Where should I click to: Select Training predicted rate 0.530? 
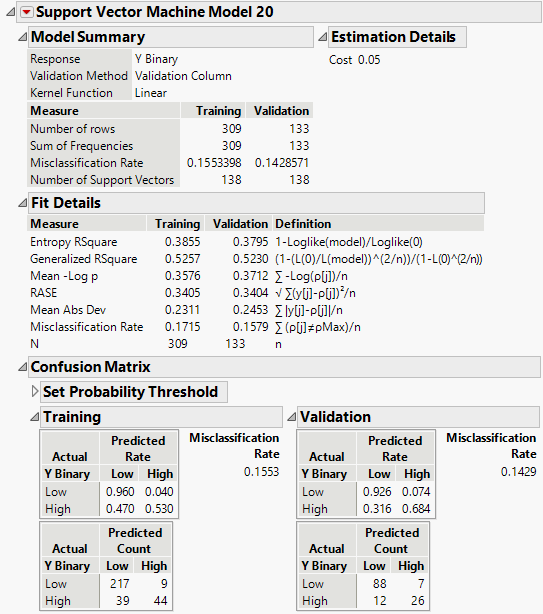click(x=159, y=509)
